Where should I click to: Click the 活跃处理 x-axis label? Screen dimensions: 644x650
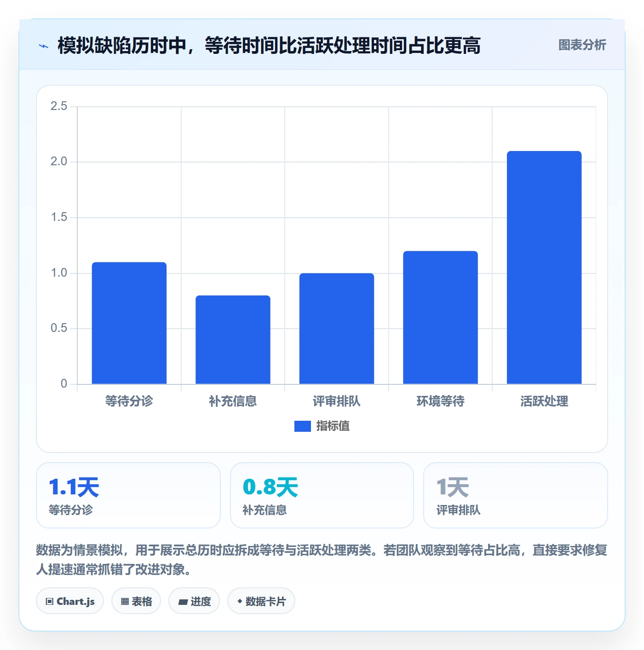[x=544, y=401]
